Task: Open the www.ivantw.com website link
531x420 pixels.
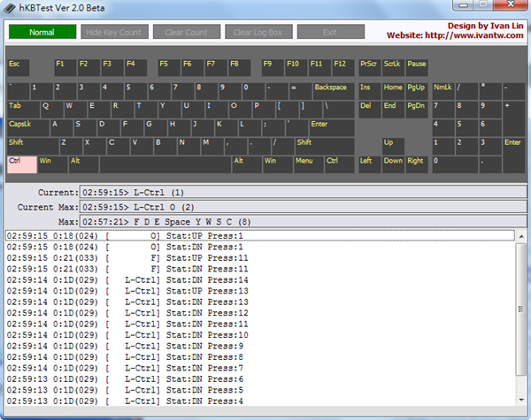Action: coord(478,35)
